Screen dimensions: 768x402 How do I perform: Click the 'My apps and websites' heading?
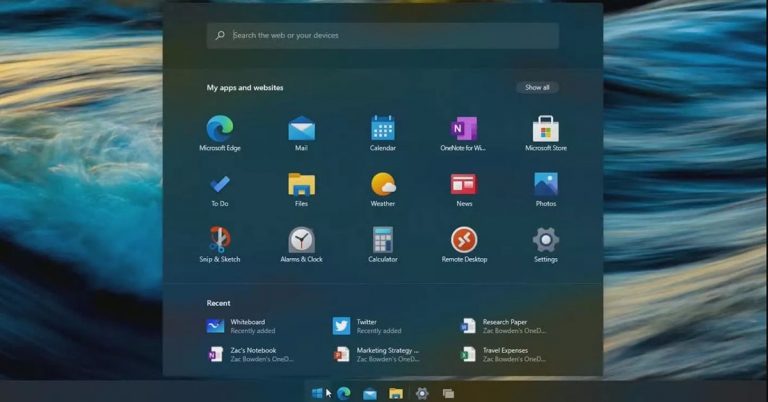coord(245,88)
